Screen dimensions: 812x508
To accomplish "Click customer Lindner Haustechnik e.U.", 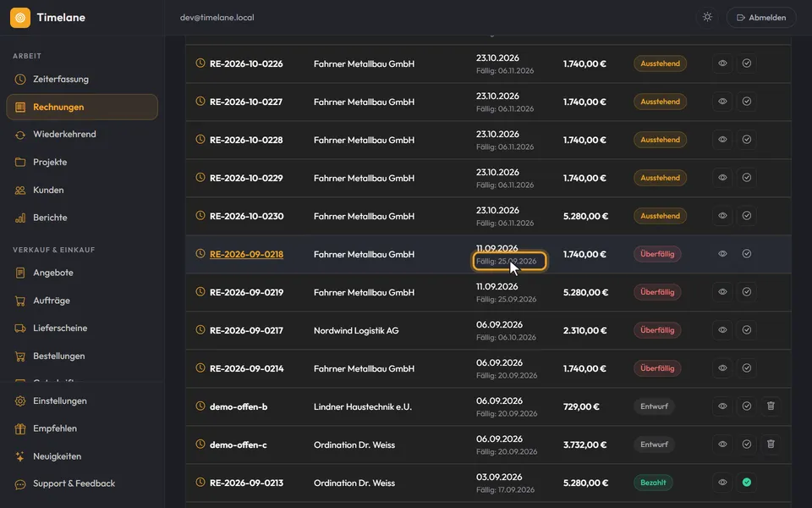I will [363, 407].
